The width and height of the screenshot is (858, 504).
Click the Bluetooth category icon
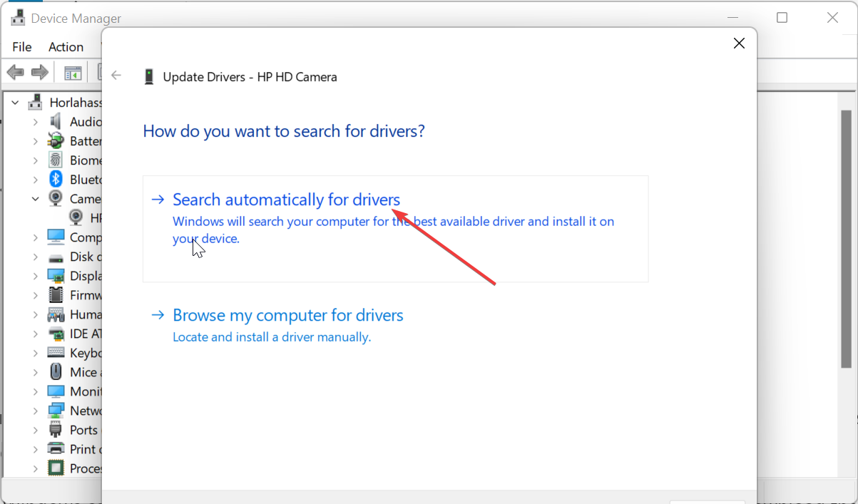(x=56, y=180)
